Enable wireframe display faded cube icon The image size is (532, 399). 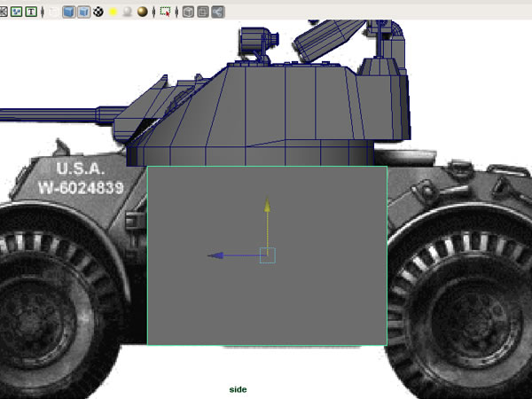click(53, 12)
